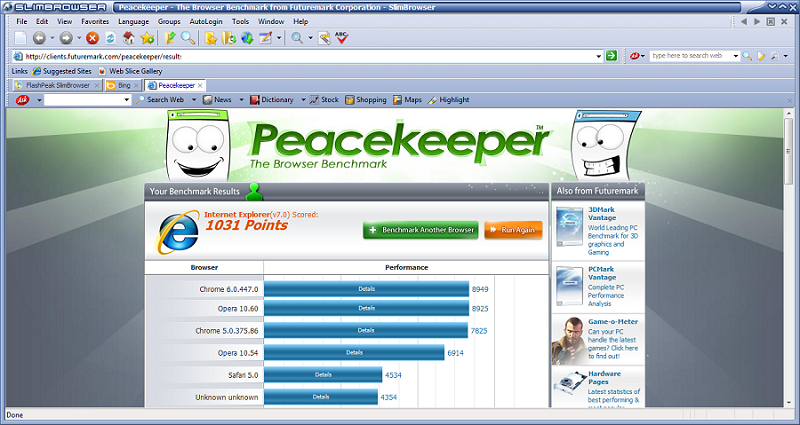
Task: Click the next tab right triangle icon
Action: click(757, 21)
